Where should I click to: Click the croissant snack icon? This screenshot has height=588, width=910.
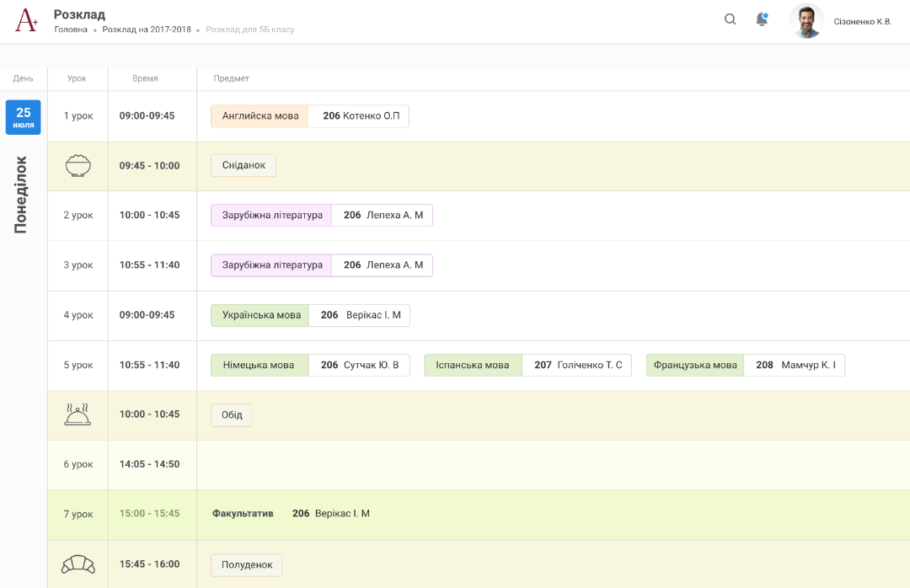78,564
